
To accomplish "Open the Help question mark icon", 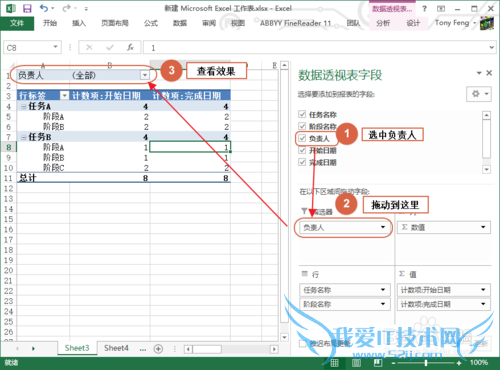I will click(424, 9).
